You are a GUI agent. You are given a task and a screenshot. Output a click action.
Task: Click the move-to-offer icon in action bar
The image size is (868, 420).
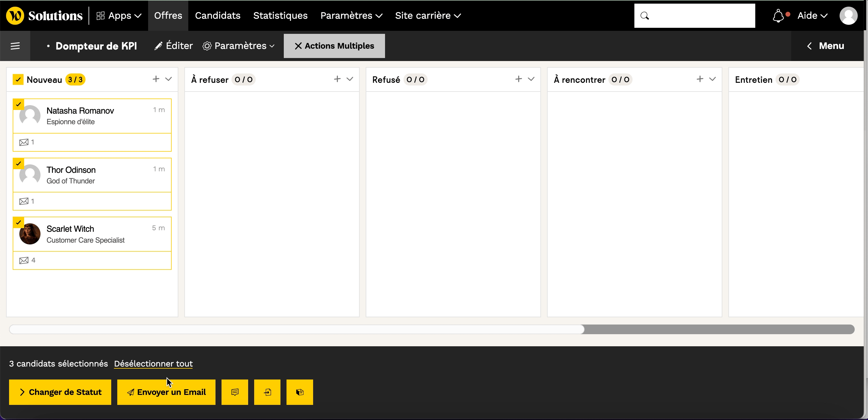(267, 392)
